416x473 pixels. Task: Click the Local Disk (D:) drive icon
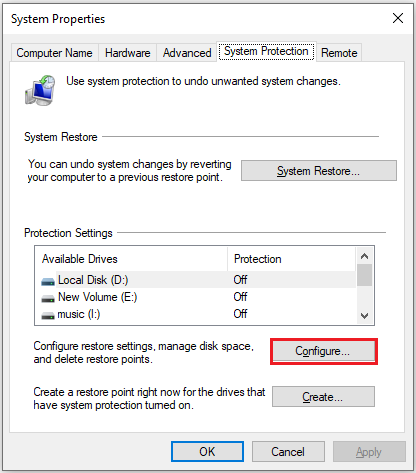tap(48, 282)
